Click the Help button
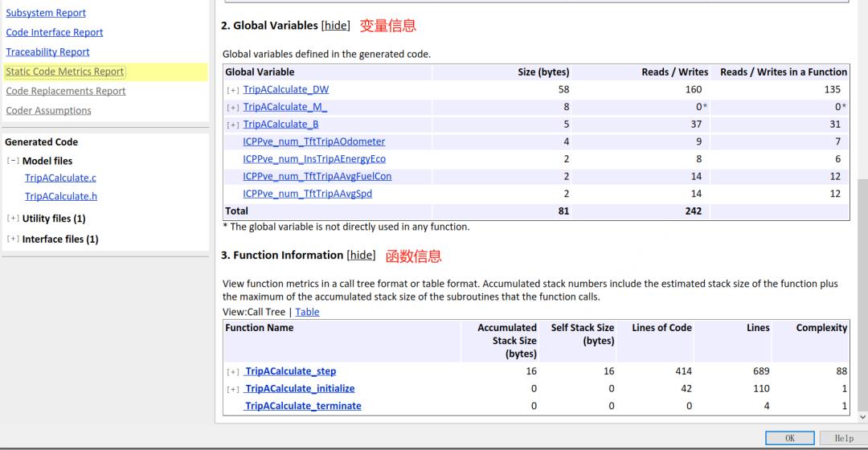 tap(843, 438)
